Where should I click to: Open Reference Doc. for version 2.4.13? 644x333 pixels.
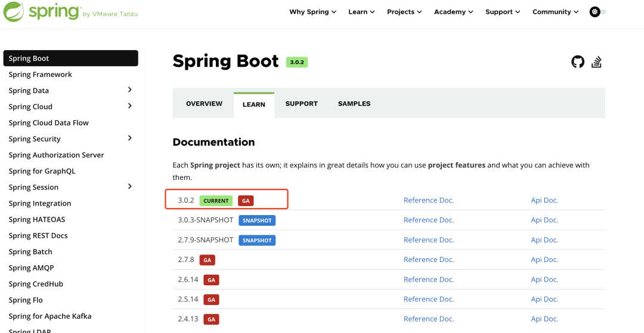point(429,319)
